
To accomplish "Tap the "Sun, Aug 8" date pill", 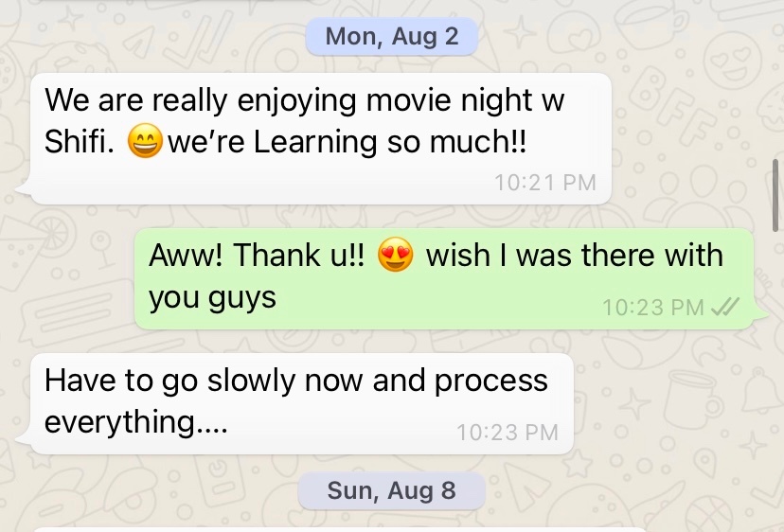I will coord(391,490).
